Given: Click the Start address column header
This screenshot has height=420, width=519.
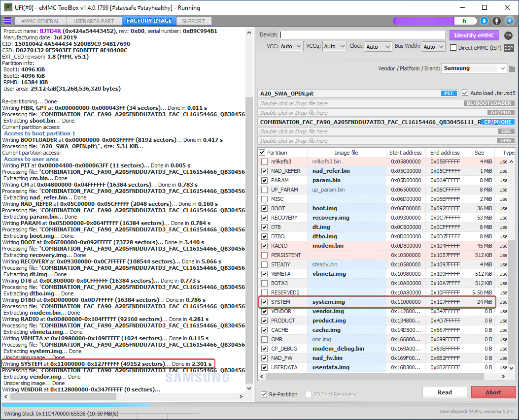Looking at the screenshot, I should (x=405, y=153).
